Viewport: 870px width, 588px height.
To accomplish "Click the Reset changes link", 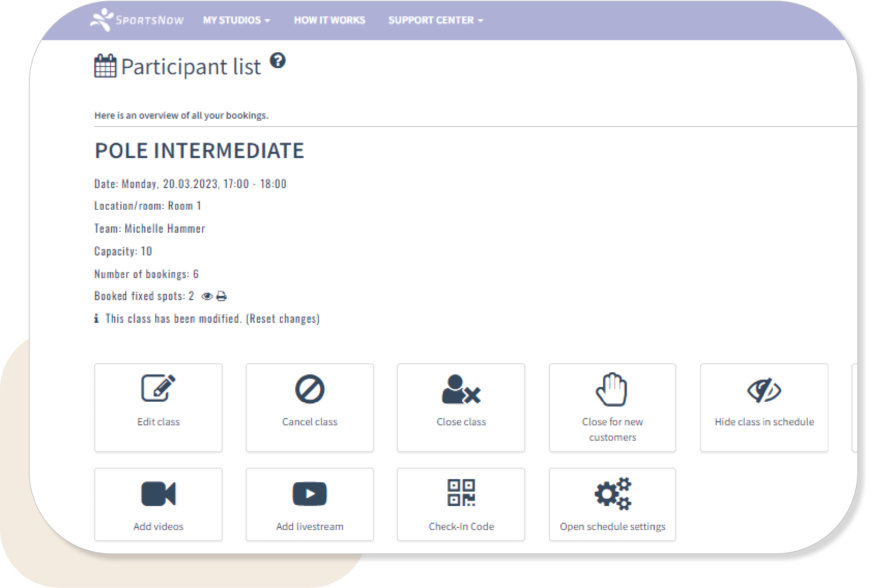I will coord(283,319).
